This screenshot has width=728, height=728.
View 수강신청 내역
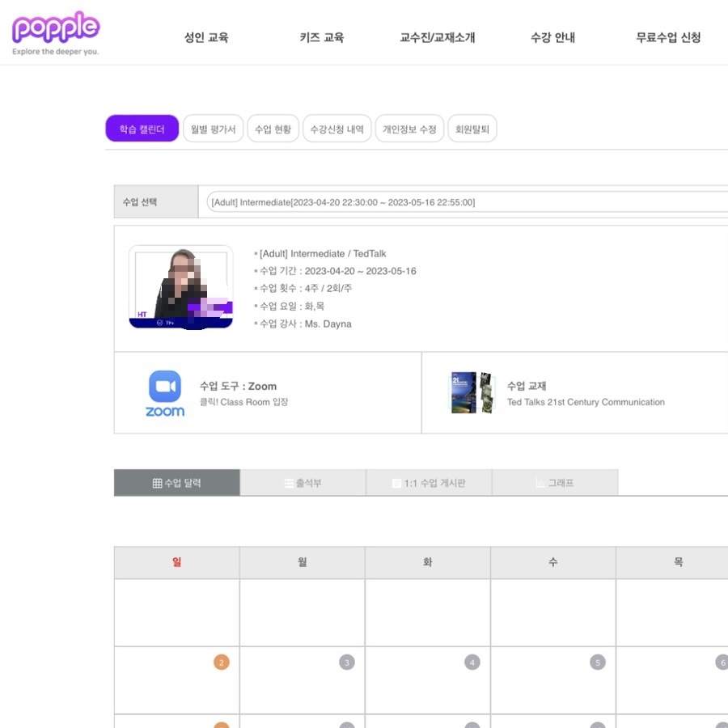click(337, 129)
